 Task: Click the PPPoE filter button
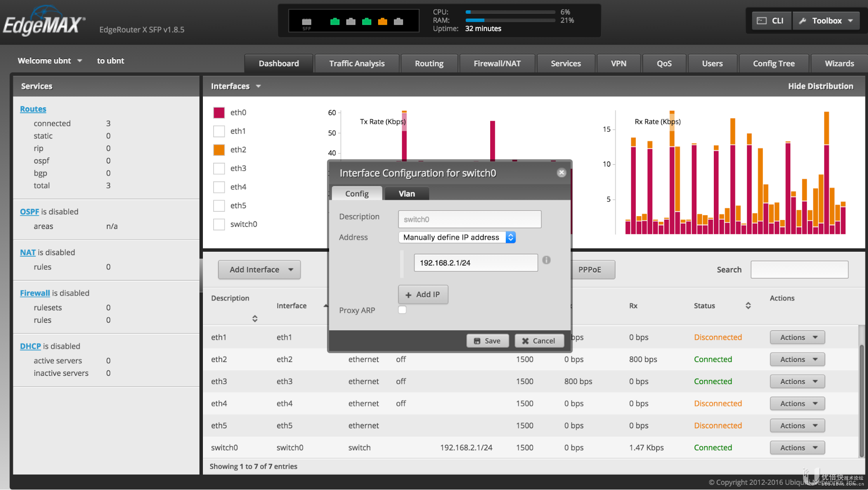(x=593, y=270)
